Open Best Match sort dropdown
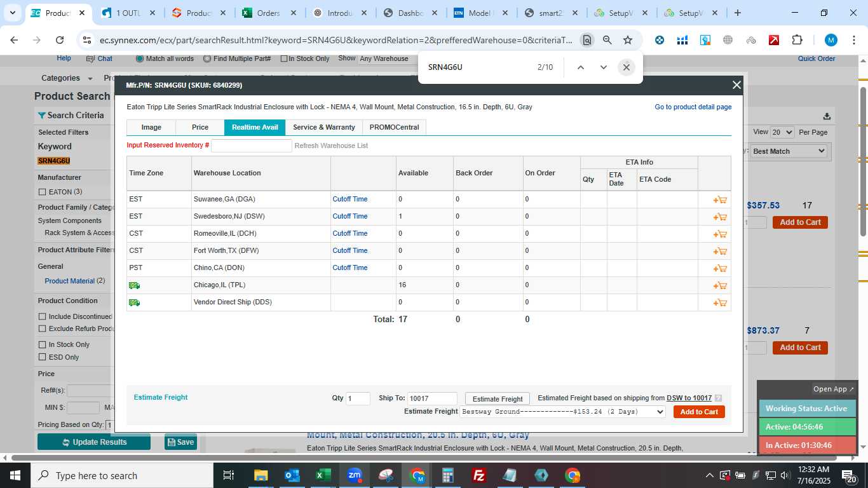The width and height of the screenshot is (868, 488). coord(789,151)
